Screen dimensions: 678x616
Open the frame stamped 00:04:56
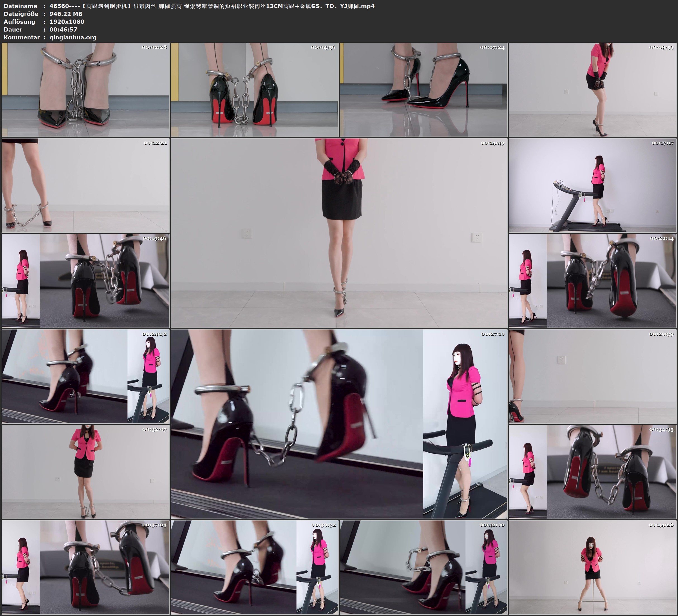pos(254,90)
